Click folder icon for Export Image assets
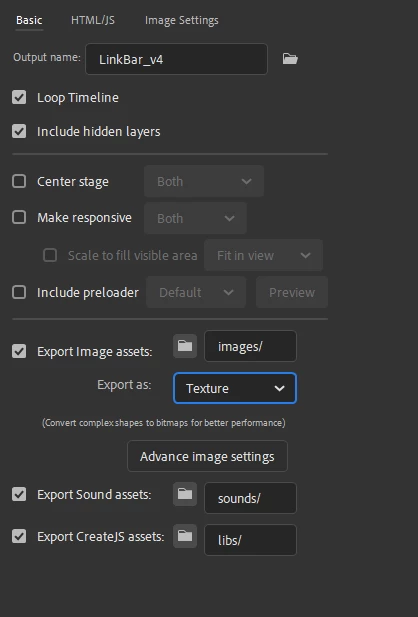The height and width of the screenshot is (617, 418). (185, 346)
